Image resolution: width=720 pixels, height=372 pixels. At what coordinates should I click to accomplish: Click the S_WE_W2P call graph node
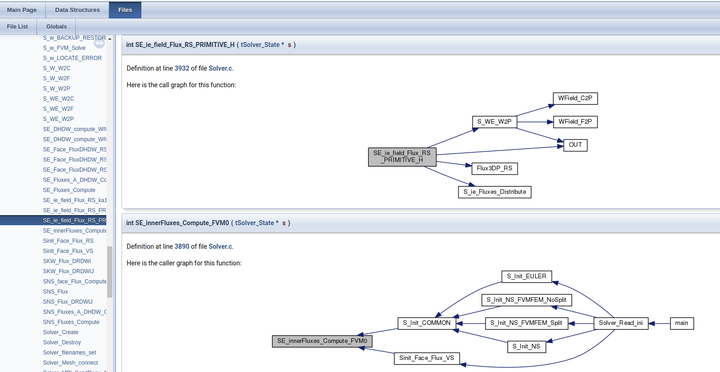tap(495, 122)
